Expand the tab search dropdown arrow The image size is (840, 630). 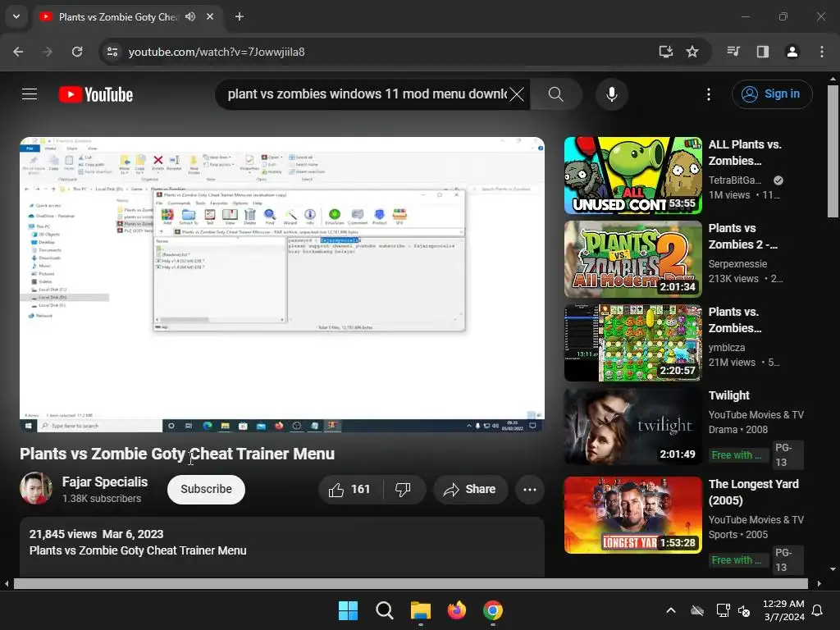coord(16,16)
